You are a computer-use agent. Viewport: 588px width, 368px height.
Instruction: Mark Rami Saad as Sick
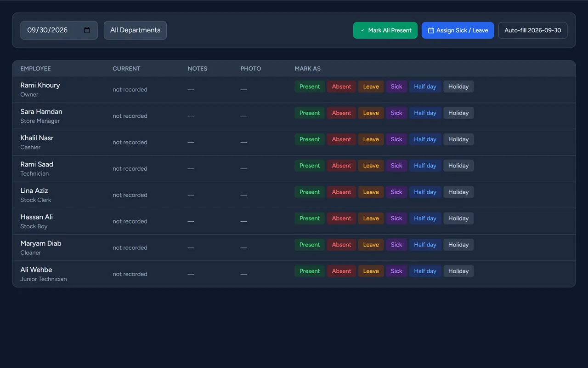pyautogui.click(x=396, y=166)
